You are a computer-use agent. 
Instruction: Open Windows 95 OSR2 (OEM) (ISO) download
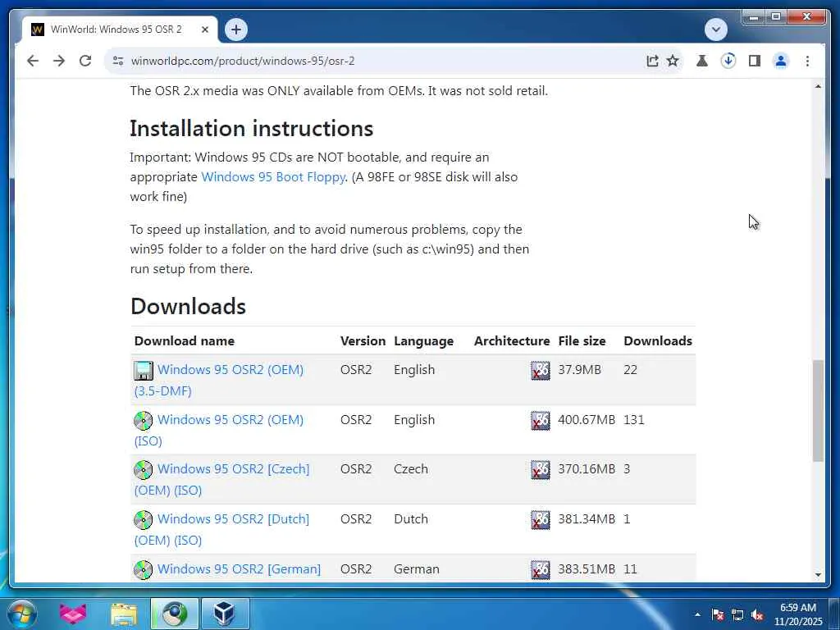pyautogui.click(x=218, y=430)
